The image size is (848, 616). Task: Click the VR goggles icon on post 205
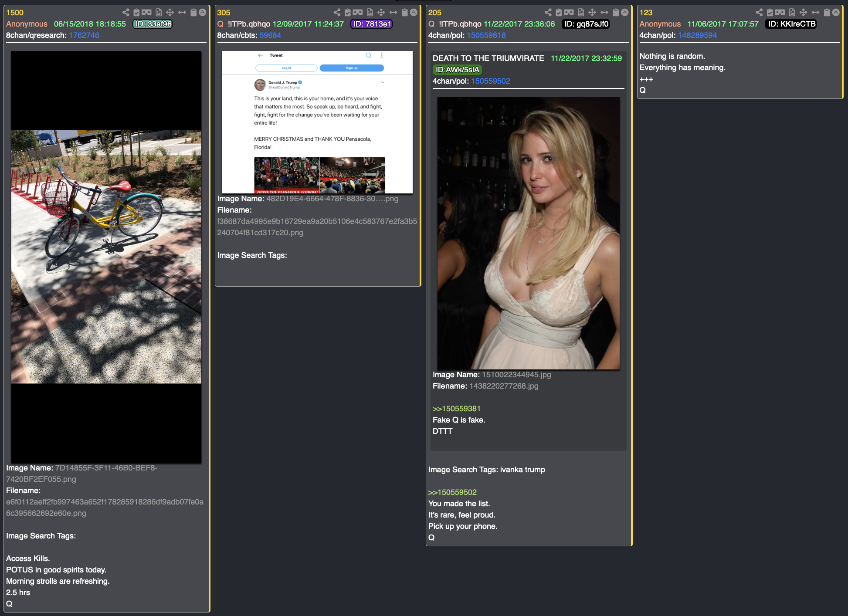(569, 12)
